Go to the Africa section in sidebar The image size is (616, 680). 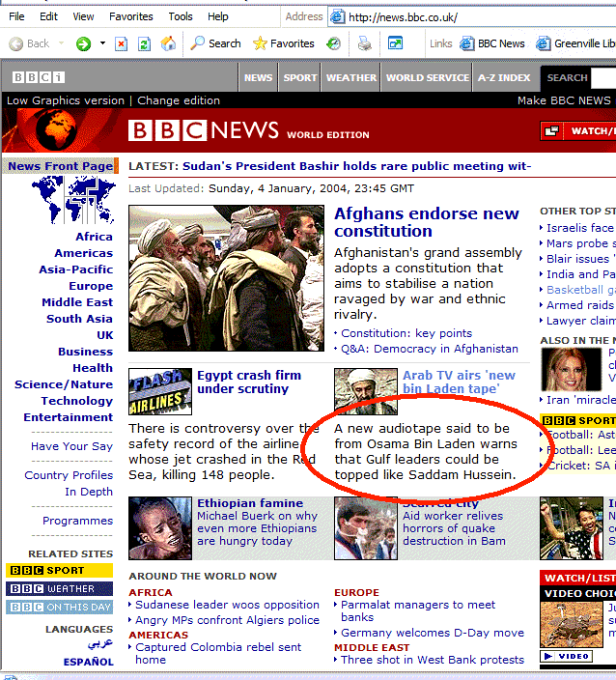point(94,237)
